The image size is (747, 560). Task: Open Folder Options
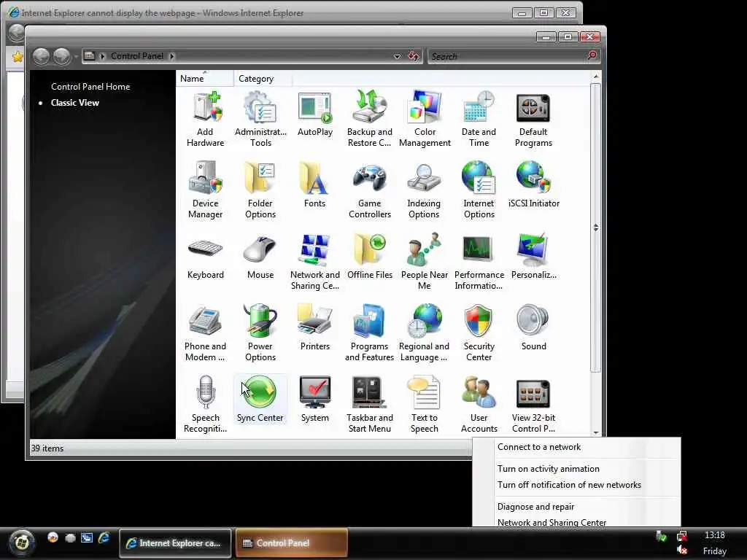click(260, 190)
